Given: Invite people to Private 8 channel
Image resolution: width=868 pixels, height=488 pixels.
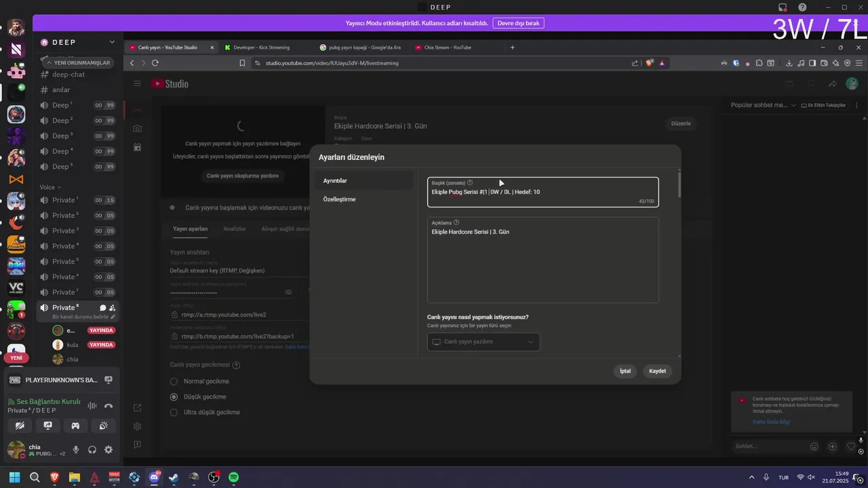Looking at the screenshot, I should coord(112,308).
